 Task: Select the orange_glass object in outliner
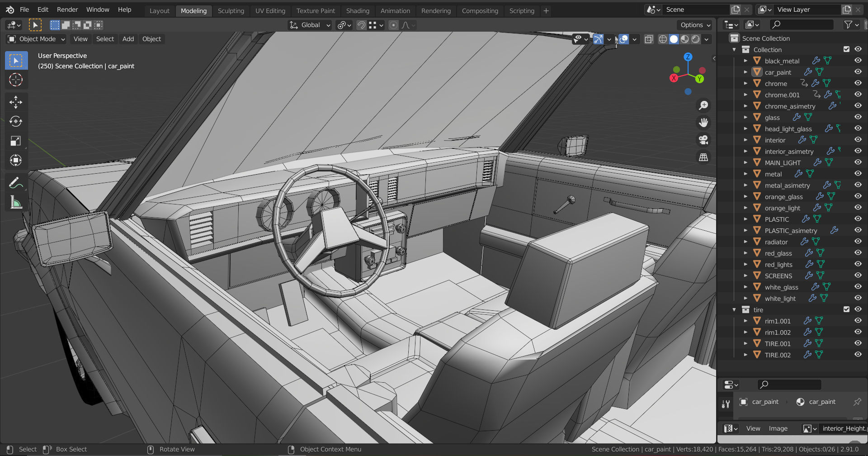click(783, 196)
